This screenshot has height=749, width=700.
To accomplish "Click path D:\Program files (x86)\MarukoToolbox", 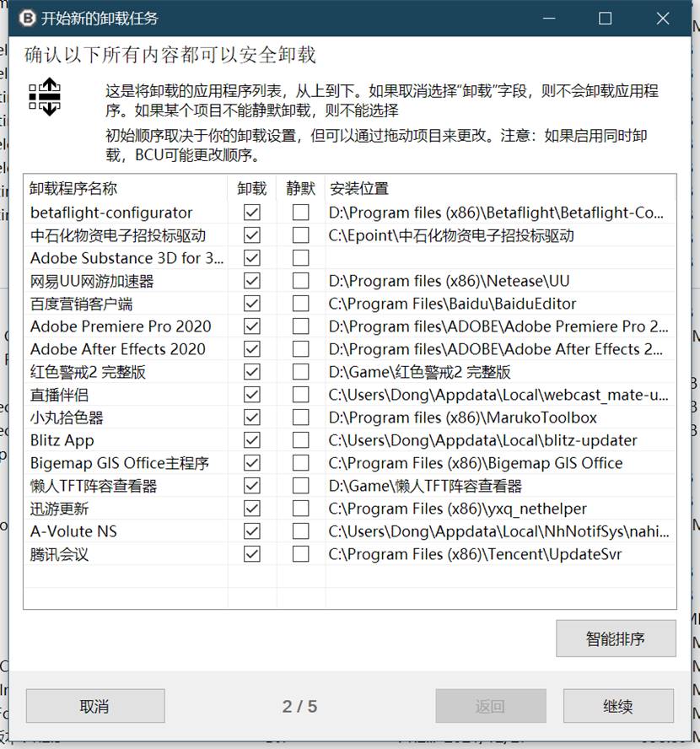I will tap(463, 418).
